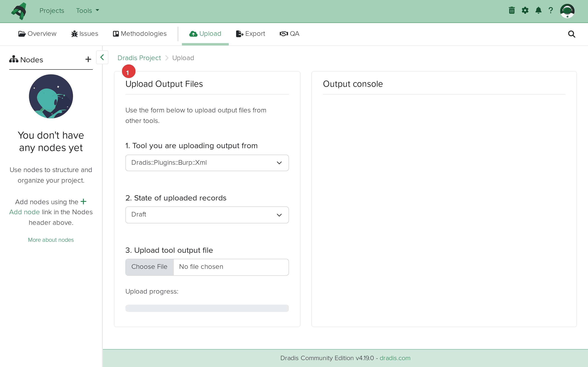Image resolution: width=588 pixels, height=367 pixels.
Task: Open the Export tab
Action: [251, 34]
